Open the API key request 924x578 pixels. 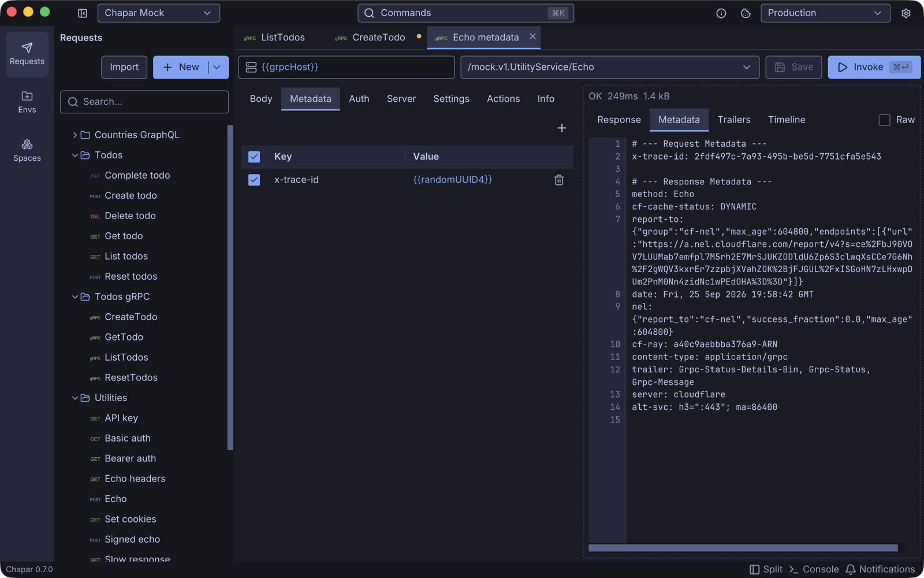click(x=121, y=418)
